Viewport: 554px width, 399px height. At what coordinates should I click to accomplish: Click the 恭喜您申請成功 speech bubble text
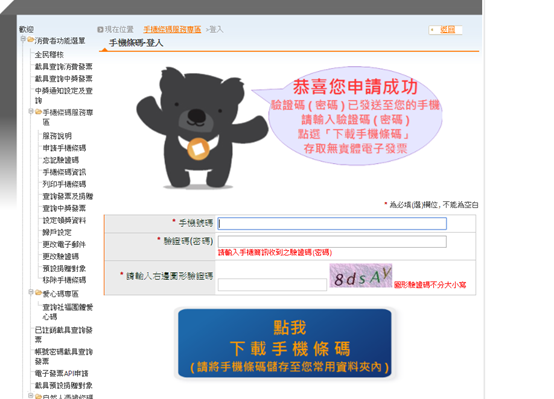coord(355,87)
